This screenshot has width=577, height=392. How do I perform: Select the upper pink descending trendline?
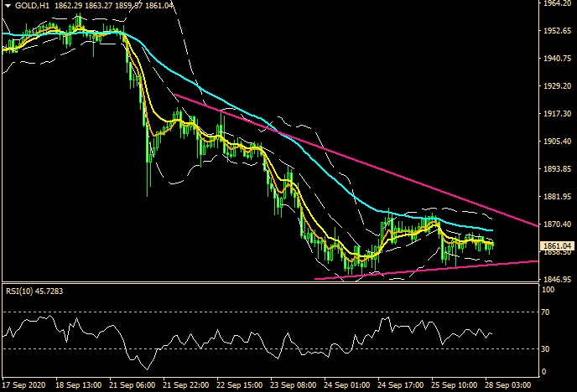pos(352,157)
